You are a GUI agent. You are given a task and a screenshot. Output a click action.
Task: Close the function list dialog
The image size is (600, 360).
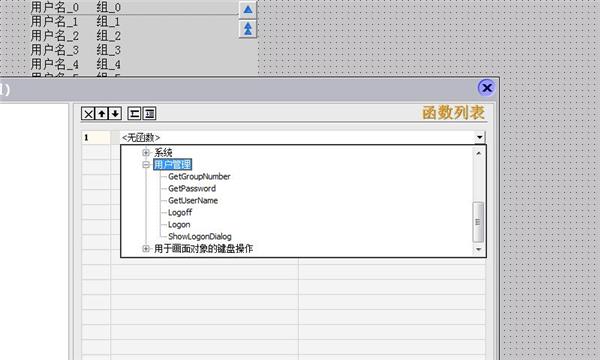pos(487,88)
